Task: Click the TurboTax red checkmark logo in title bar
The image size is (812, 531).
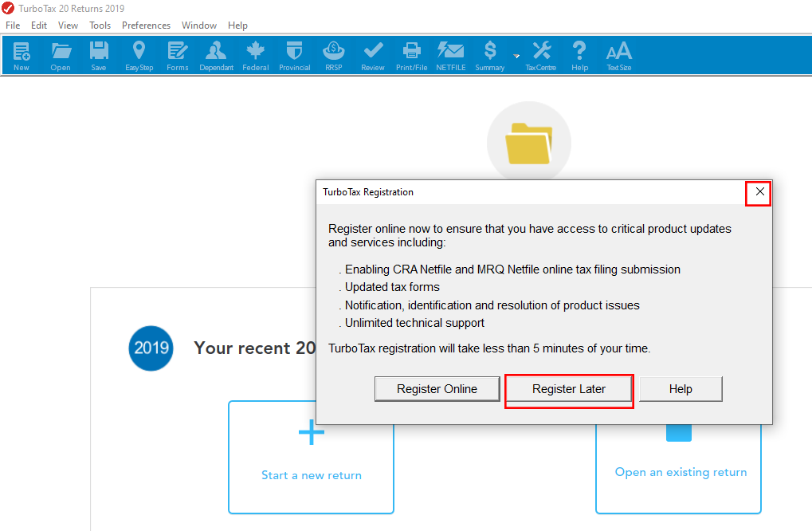Action: point(8,8)
